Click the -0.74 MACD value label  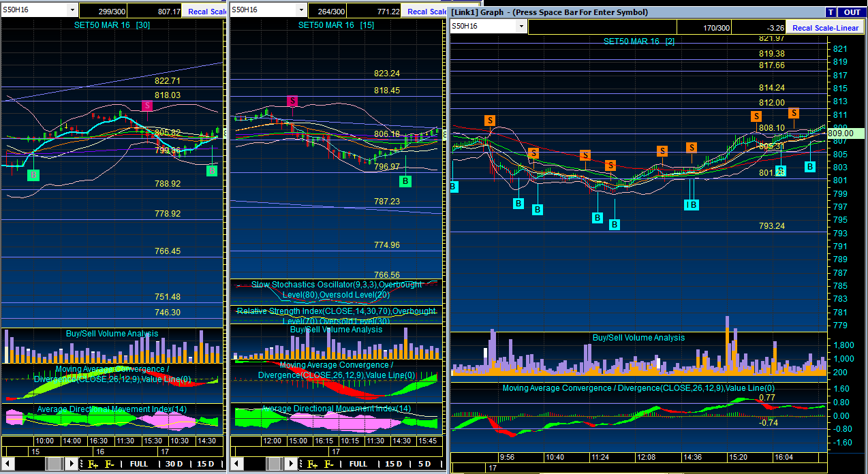coord(768,423)
